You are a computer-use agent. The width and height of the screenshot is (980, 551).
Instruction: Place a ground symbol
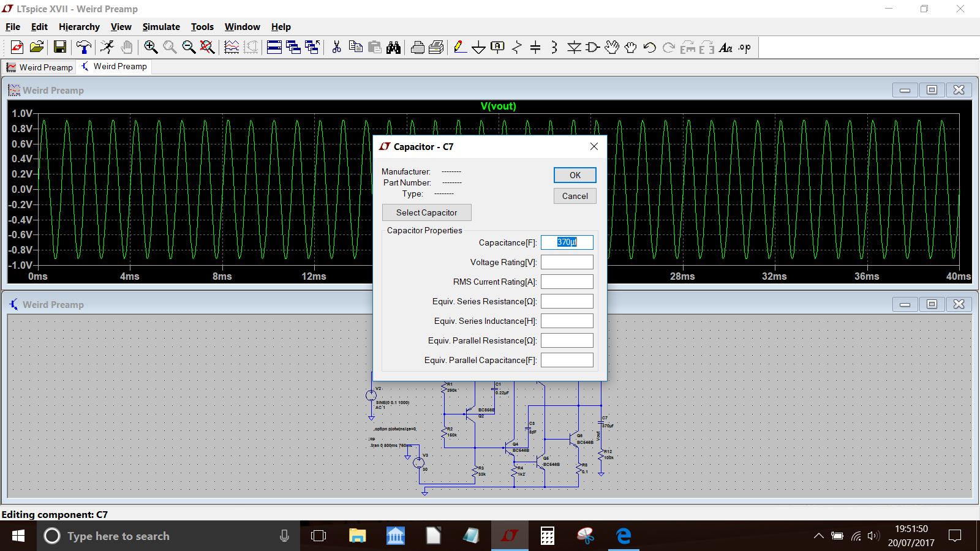click(479, 47)
